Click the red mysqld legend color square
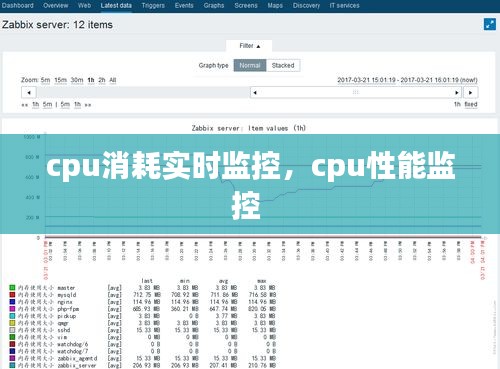This screenshot has width=500, height=369. coord(12,295)
